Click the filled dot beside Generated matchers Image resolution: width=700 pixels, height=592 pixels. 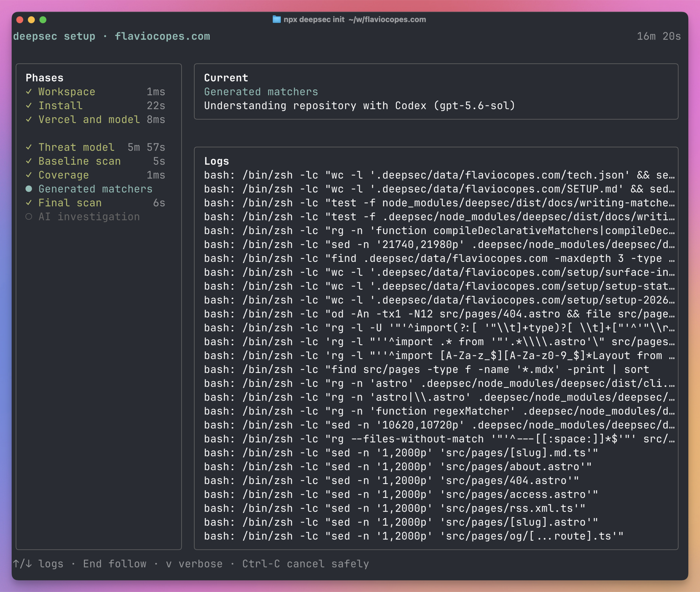point(29,189)
